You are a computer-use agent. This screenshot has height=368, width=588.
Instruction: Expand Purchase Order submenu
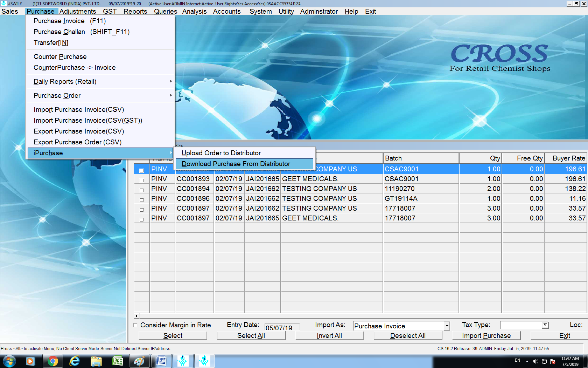[101, 95]
